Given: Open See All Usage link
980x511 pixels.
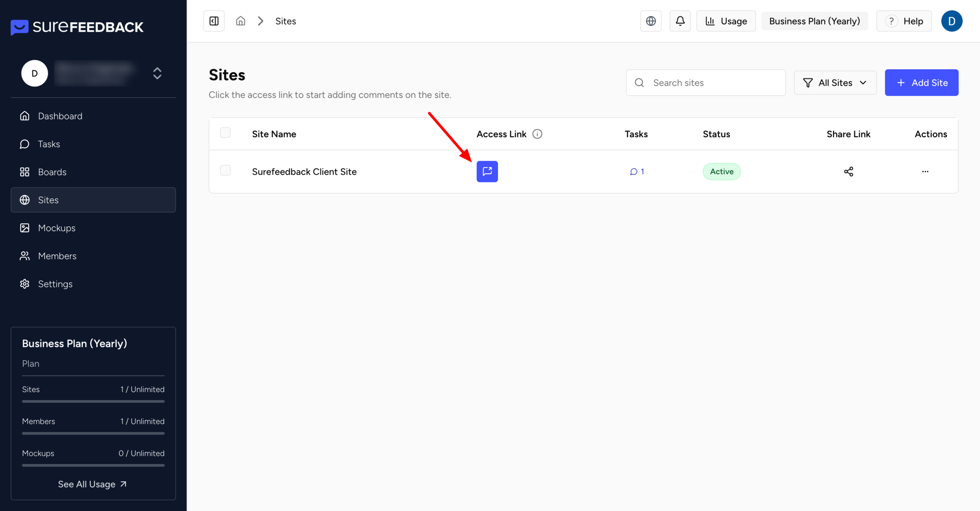Looking at the screenshot, I should pyautogui.click(x=92, y=484).
